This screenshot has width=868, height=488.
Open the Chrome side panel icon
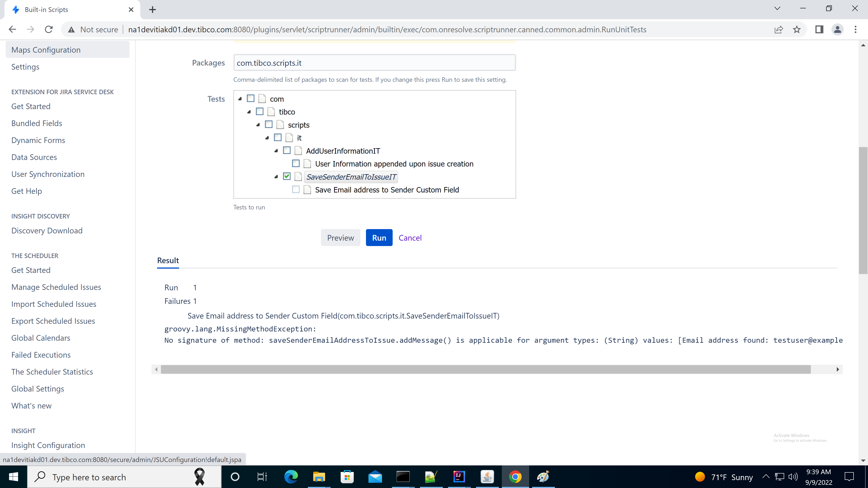pos(819,30)
